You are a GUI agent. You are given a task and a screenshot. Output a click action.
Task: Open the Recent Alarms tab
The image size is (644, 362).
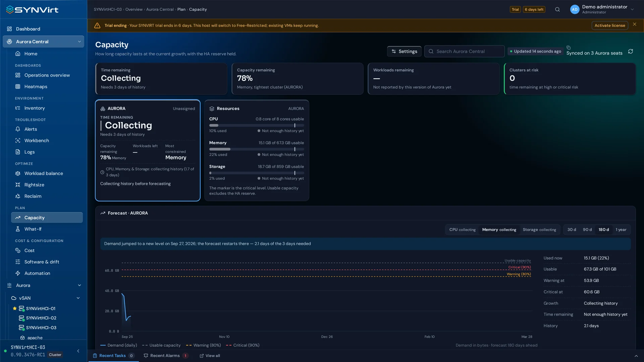click(166, 356)
